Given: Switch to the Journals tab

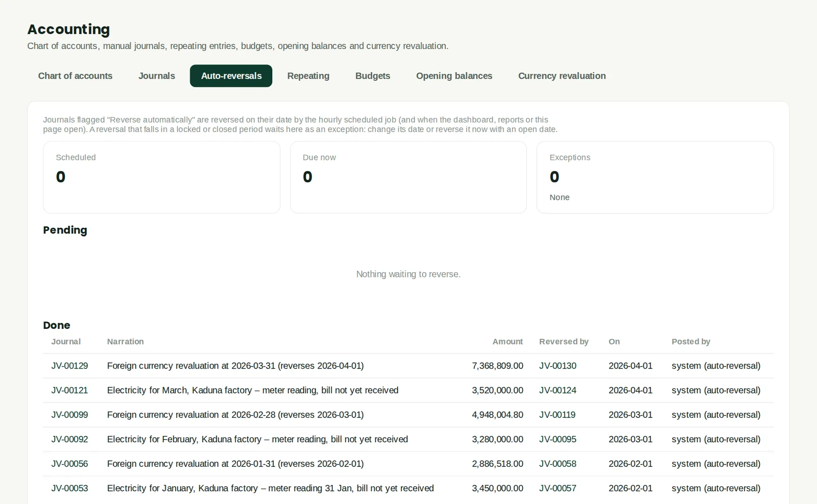Looking at the screenshot, I should click(156, 76).
